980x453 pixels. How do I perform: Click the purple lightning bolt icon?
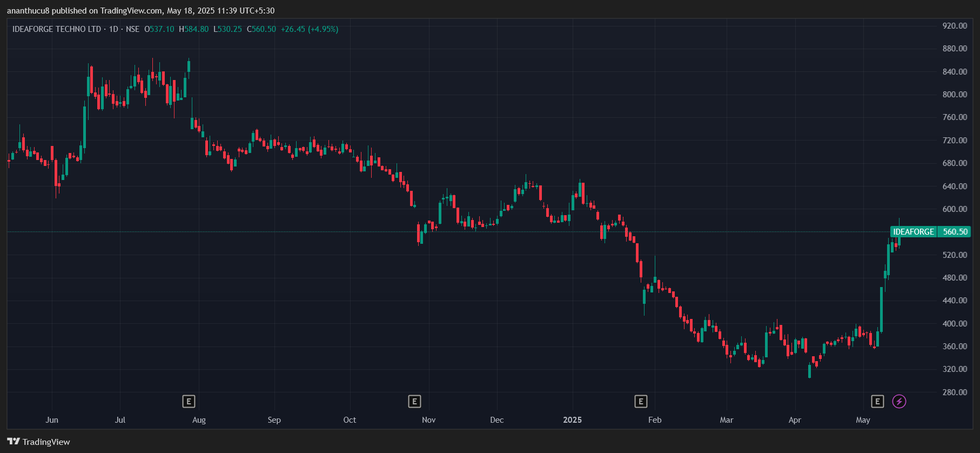[x=899, y=401]
